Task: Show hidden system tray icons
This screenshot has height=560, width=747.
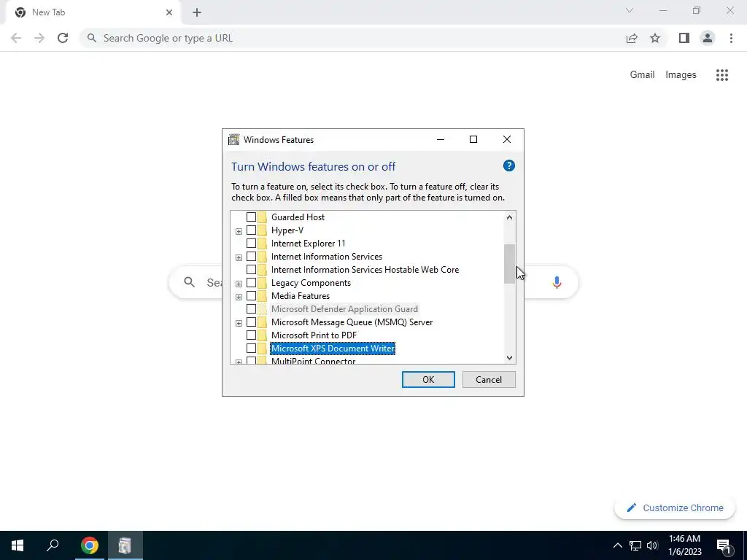Action: tap(617, 545)
